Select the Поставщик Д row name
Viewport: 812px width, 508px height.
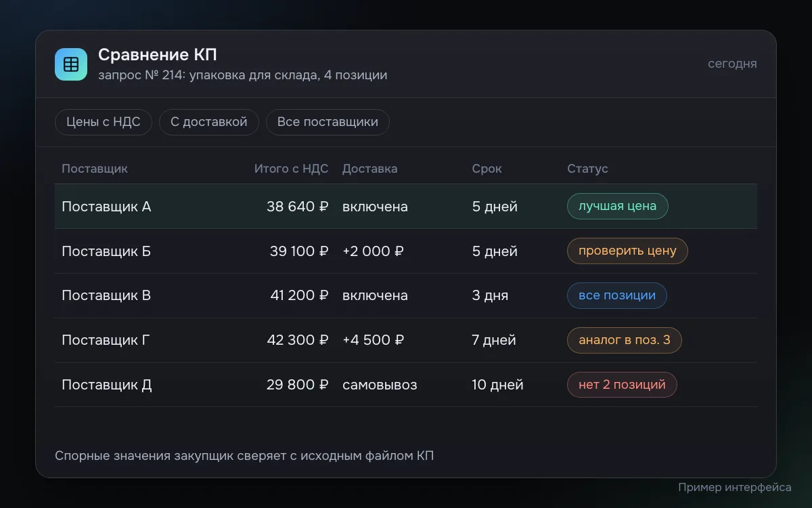[107, 385]
